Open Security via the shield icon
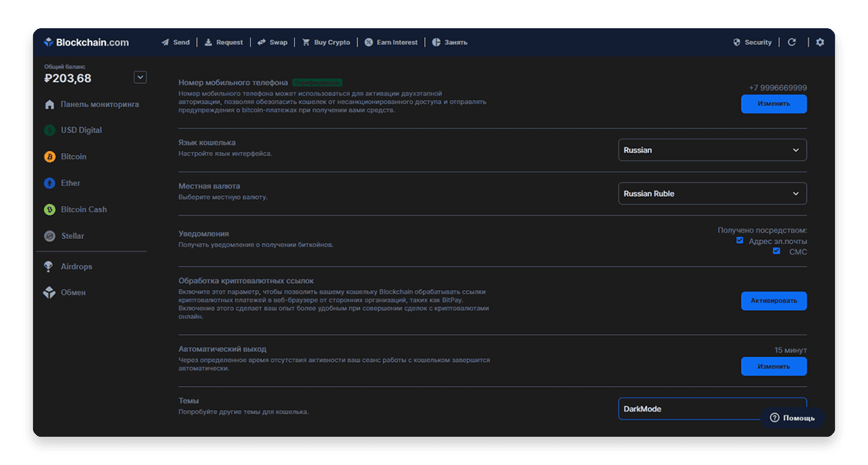Viewport: 868px width, 465px height. [736, 43]
